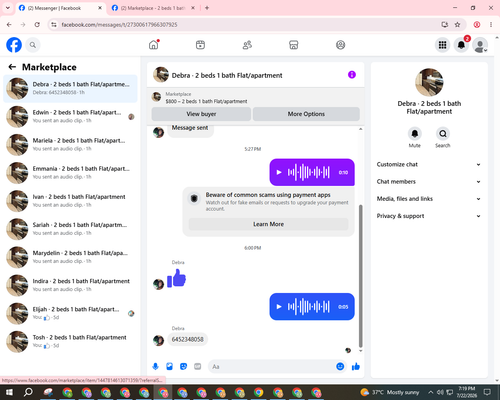Open Windows taskbar search
The width and height of the screenshot is (500, 400).
[x=28, y=392]
